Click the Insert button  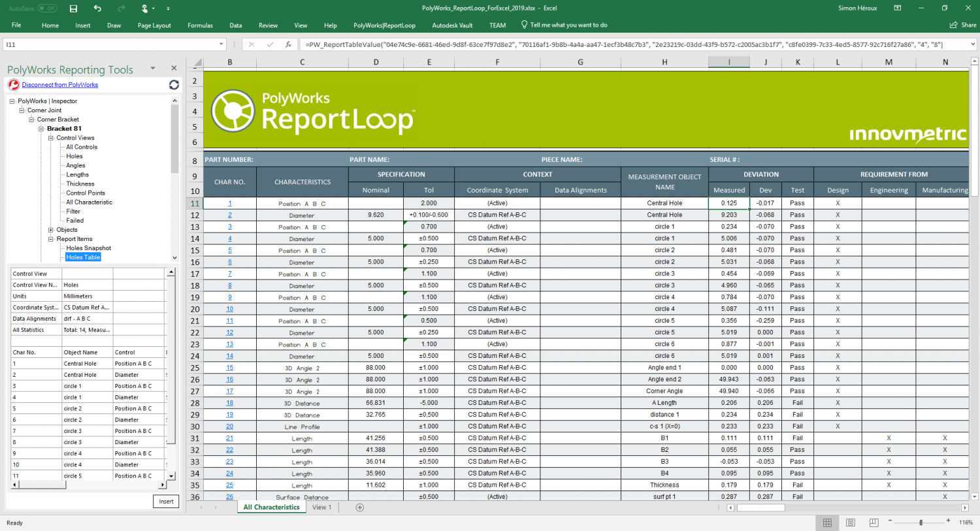click(x=166, y=502)
